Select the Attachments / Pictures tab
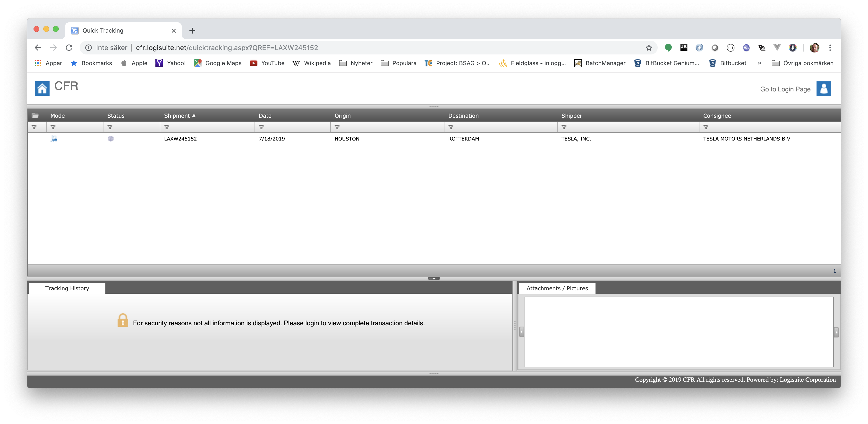This screenshot has width=868, height=424. point(557,288)
